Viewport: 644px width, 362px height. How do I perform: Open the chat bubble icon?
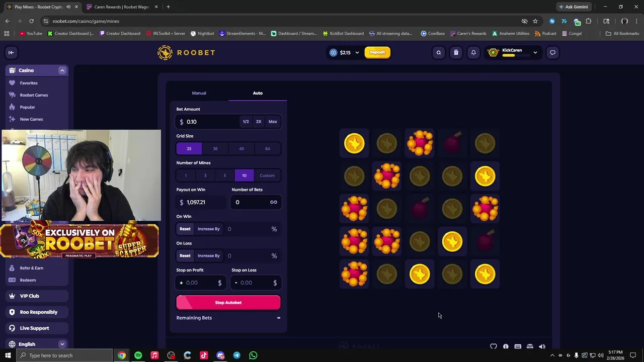click(x=552, y=52)
